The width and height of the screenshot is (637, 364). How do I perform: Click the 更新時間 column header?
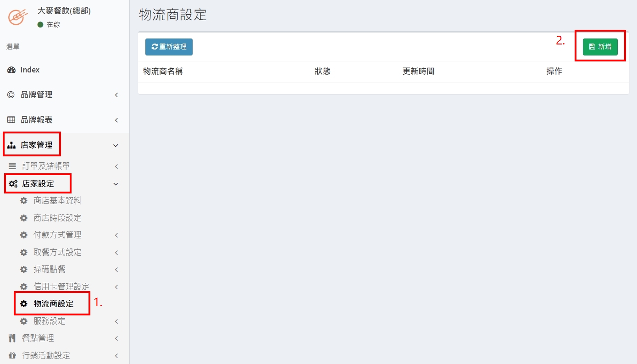click(418, 72)
